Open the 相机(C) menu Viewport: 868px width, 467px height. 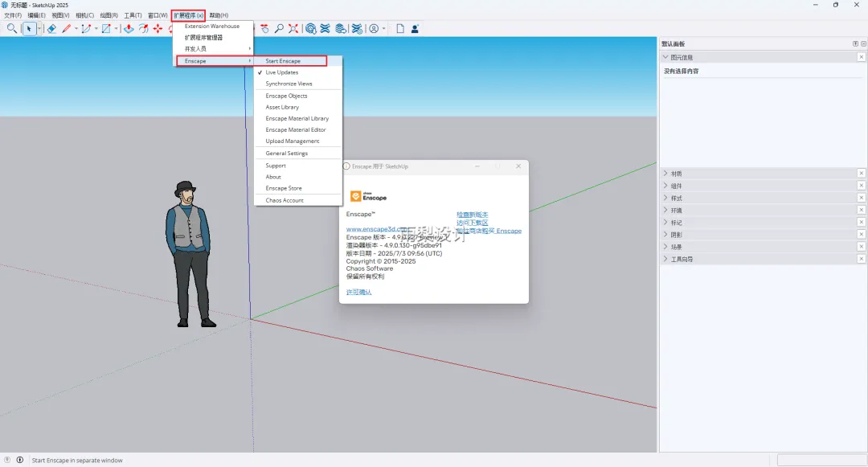pos(84,15)
